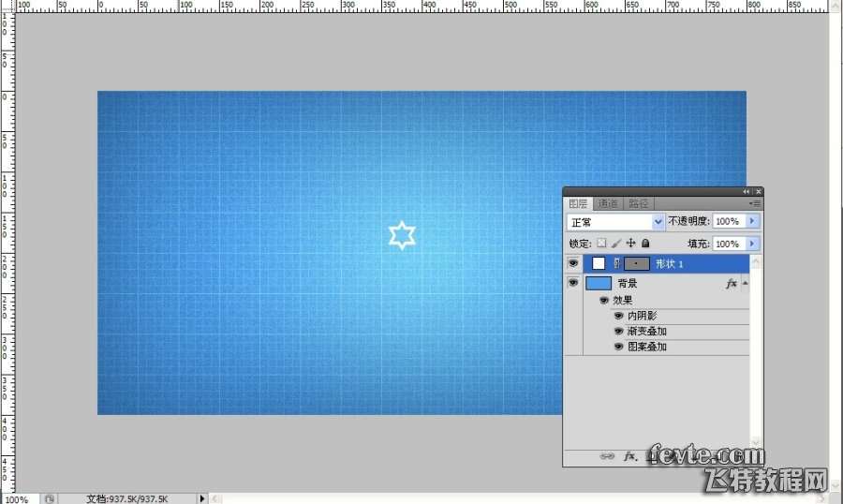Viewport: 843px width, 504px height.
Task: Toggle lock all padlock icon
Action: tap(645, 244)
